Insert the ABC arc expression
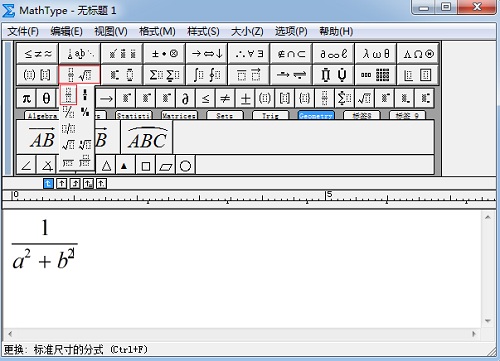 pyautogui.click(x=147, y=138)
